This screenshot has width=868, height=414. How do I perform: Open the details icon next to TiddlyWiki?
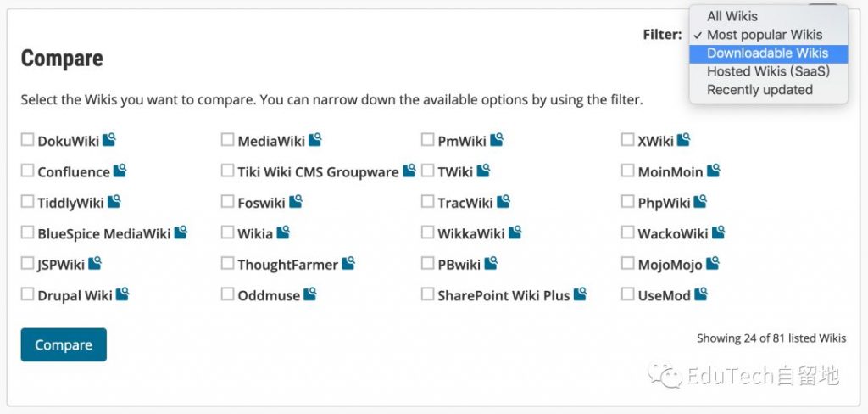coord(114,202)
